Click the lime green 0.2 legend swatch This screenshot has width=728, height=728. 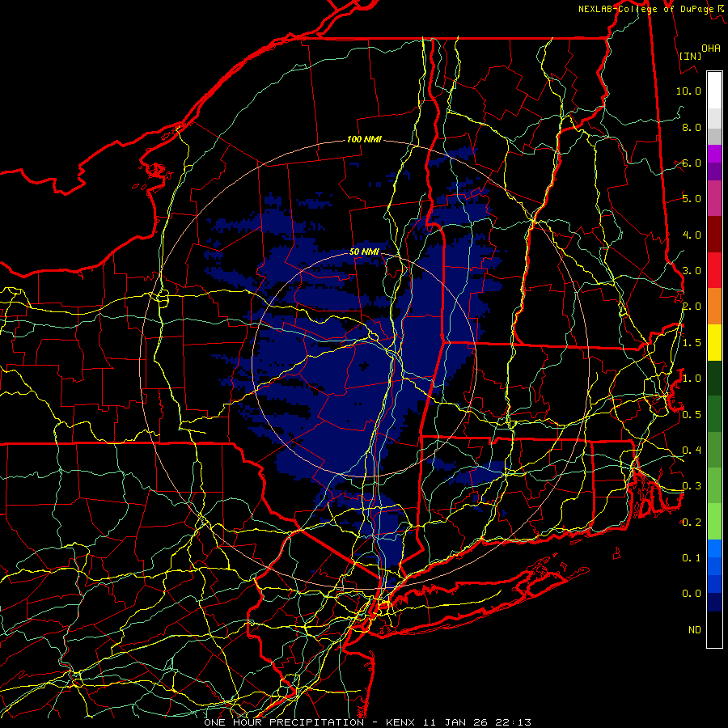714,522
